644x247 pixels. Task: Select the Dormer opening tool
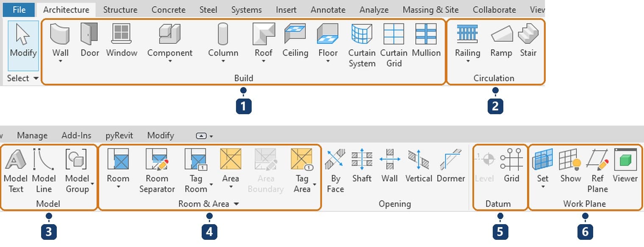(x=451, y=166)
